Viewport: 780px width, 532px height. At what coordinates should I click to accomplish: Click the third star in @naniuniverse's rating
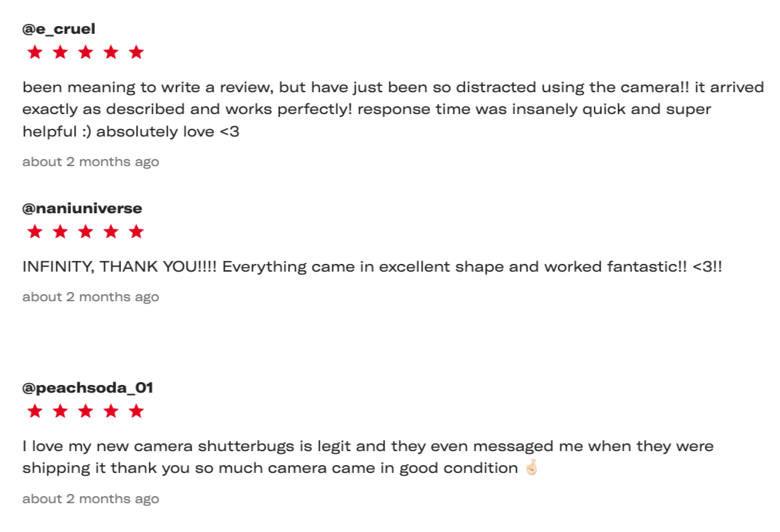tap(86, 232)
